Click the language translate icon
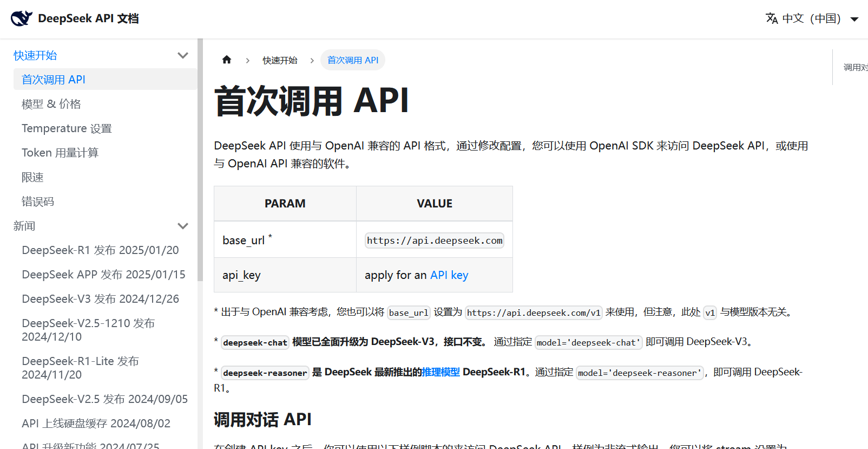The image size is (868, 449). [x=772, y=18]
